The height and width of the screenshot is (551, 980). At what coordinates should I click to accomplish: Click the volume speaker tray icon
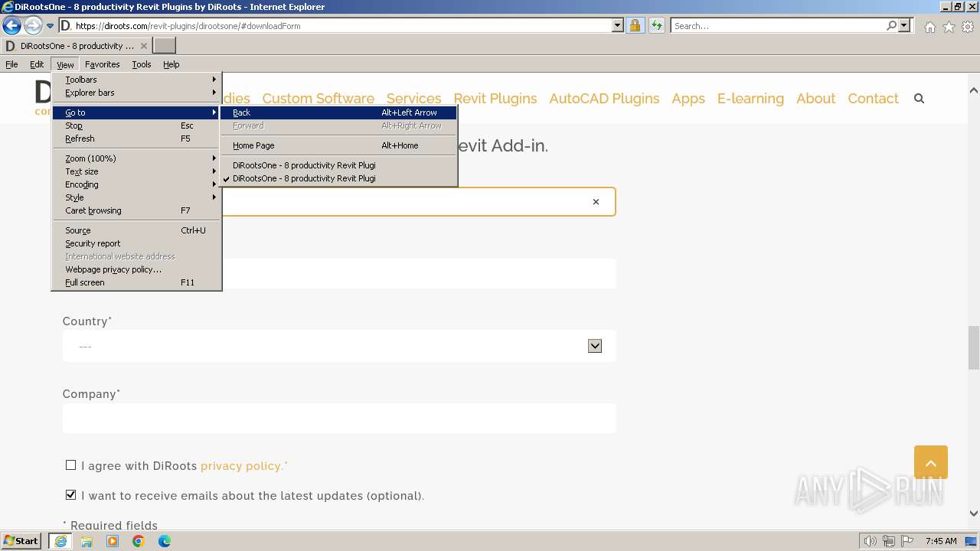click(871, 541)
